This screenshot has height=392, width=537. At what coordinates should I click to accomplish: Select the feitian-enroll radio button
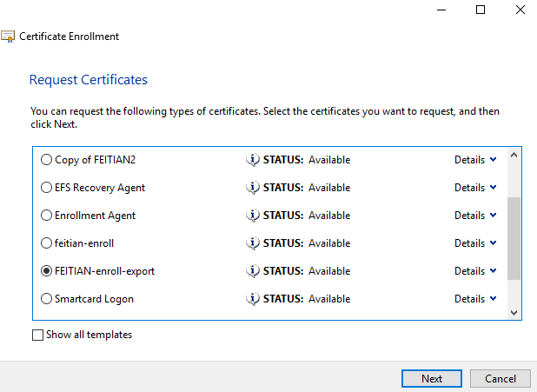46,243
